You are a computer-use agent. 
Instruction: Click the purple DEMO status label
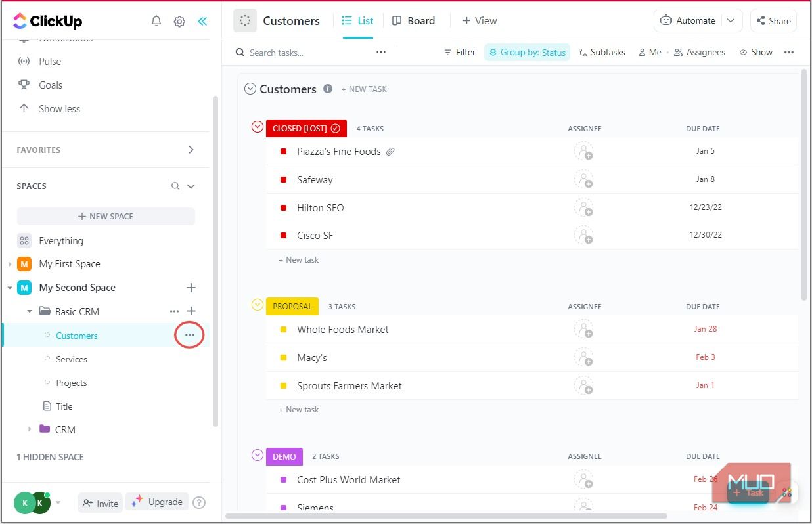tap(284, 456)
